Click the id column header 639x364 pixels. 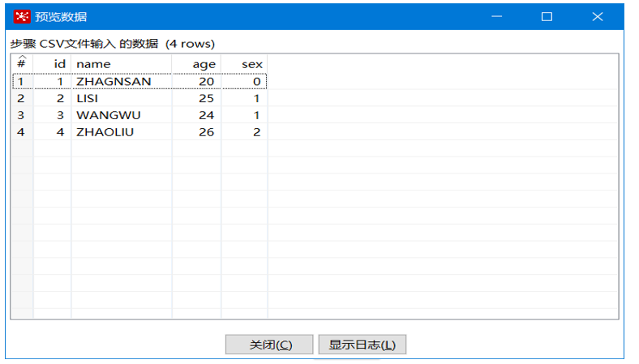click(x=52, y=64)
